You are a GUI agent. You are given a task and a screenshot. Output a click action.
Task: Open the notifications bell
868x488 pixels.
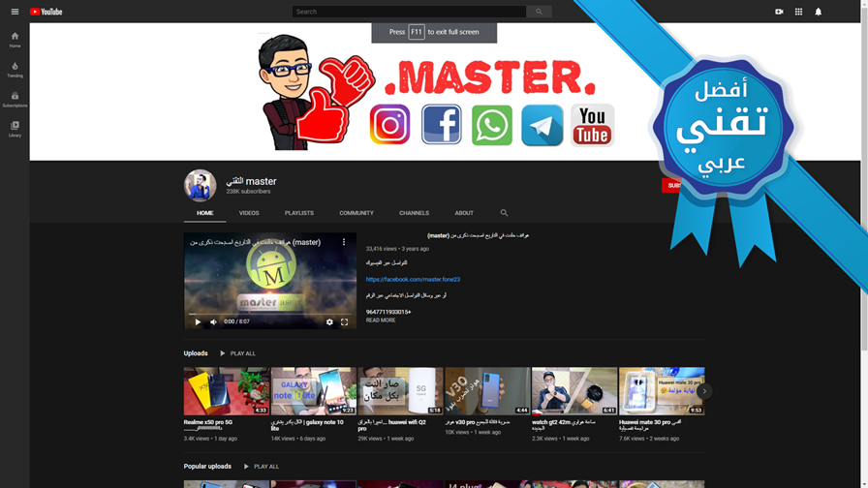click(819, 12)
